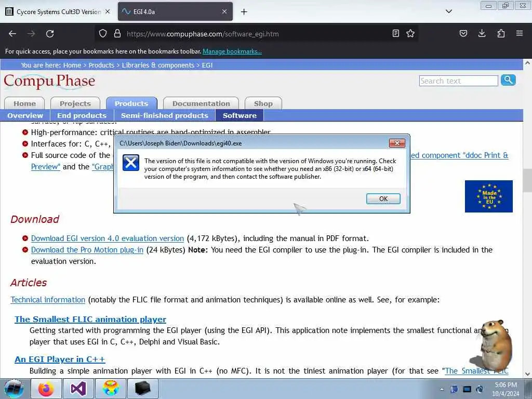Screen dimensions: 532x399
Task: Open the Firefox application menu
Action: (520, 33)
